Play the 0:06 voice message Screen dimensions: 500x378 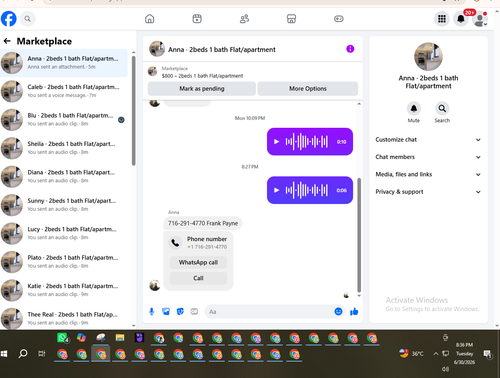276,190
